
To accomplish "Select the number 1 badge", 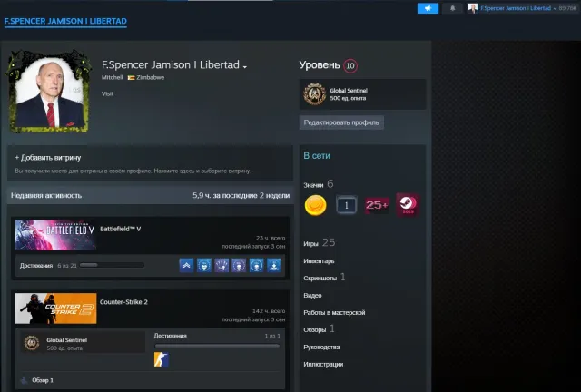I will (347, 205).
